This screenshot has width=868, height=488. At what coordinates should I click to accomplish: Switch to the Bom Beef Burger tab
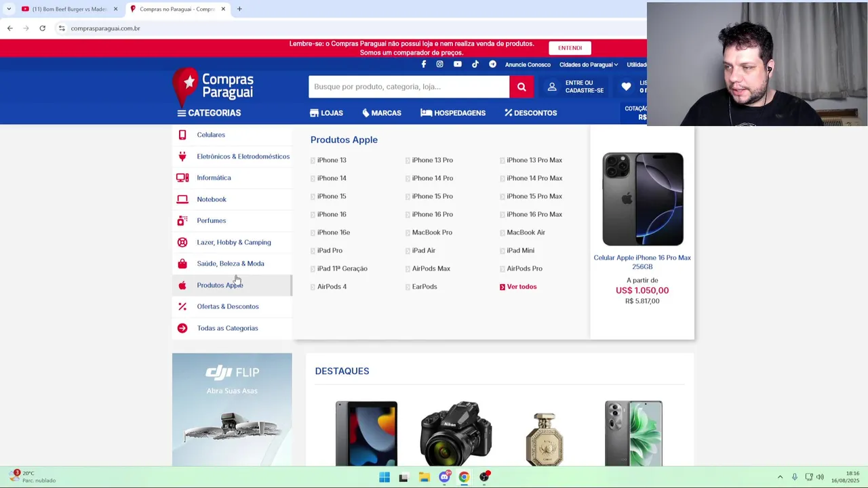click(68, 9)
